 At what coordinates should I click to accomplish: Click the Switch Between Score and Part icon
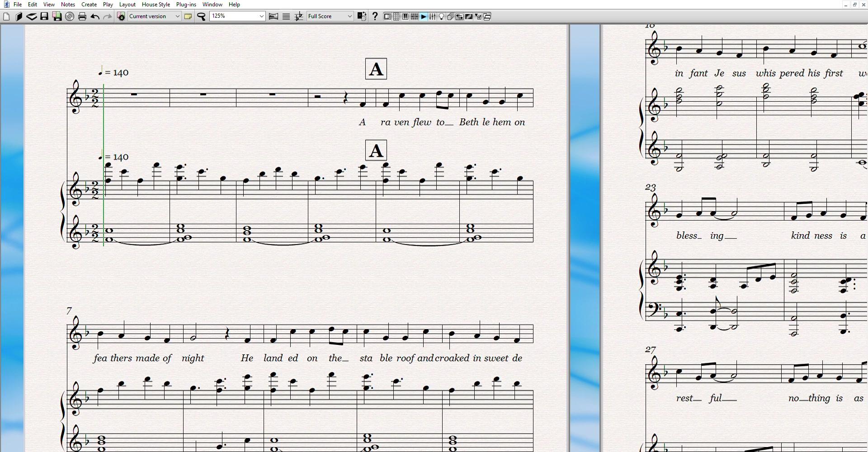coord(362,17)
